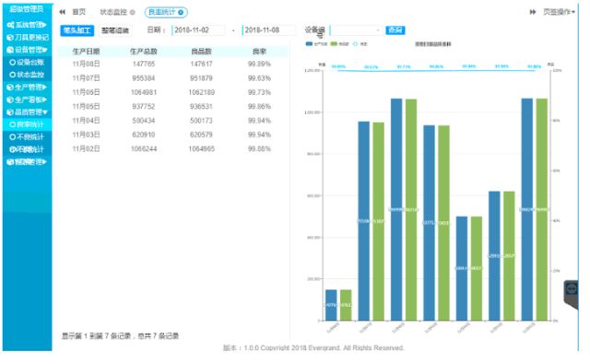Click the start date field 2018-11-02
Viewport: 590px width, 364px height.
tap(198, 30)
